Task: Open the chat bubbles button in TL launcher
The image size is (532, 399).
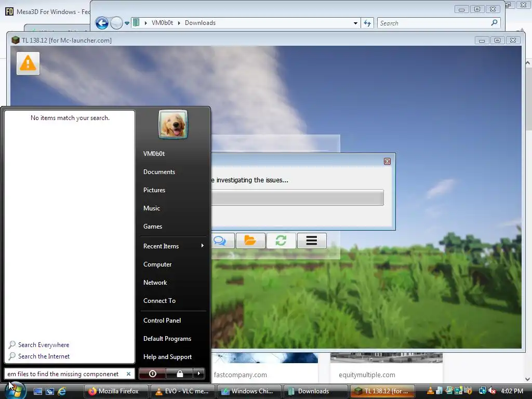Action: click(220, 241)
